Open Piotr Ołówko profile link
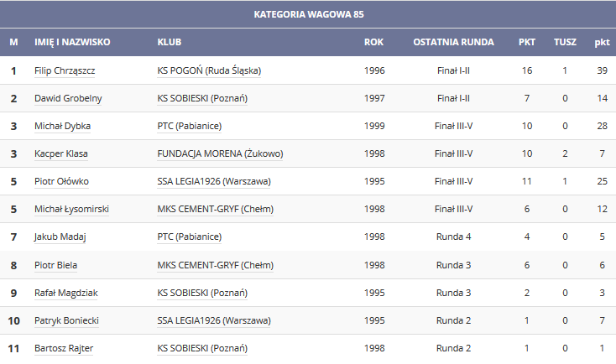616x364 pixels. tap(61, 181)
